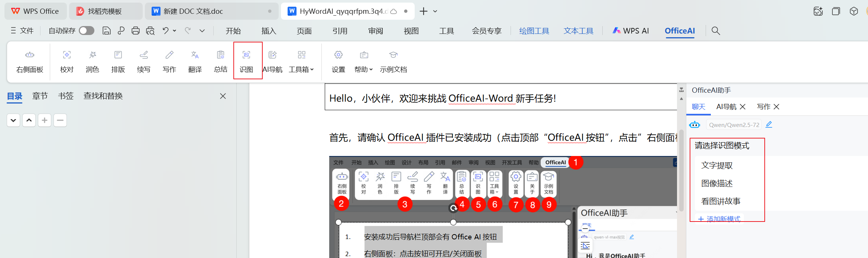Open the 开始 ribbon tab
Viewport: 868px width, 258px height.
pos(233,31)
